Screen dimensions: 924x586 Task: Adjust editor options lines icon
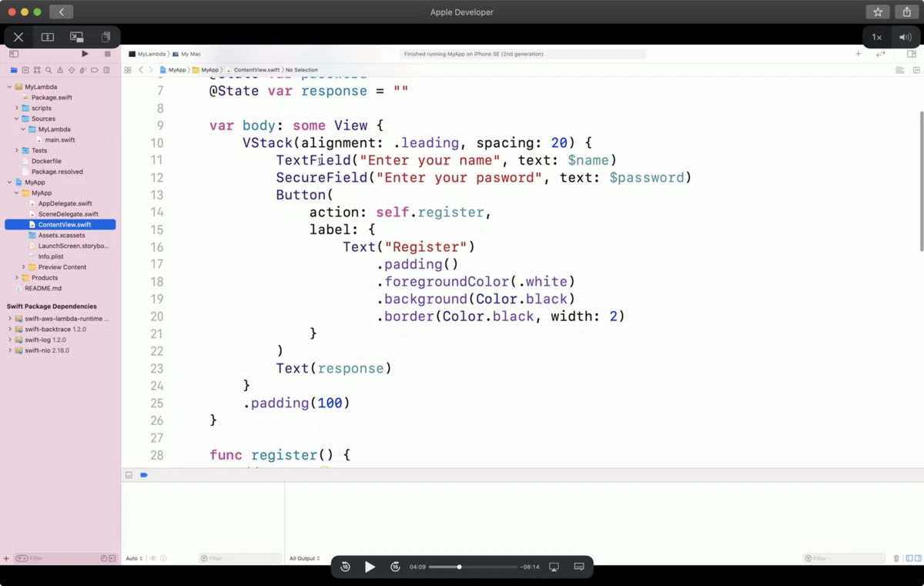point(899,70)
